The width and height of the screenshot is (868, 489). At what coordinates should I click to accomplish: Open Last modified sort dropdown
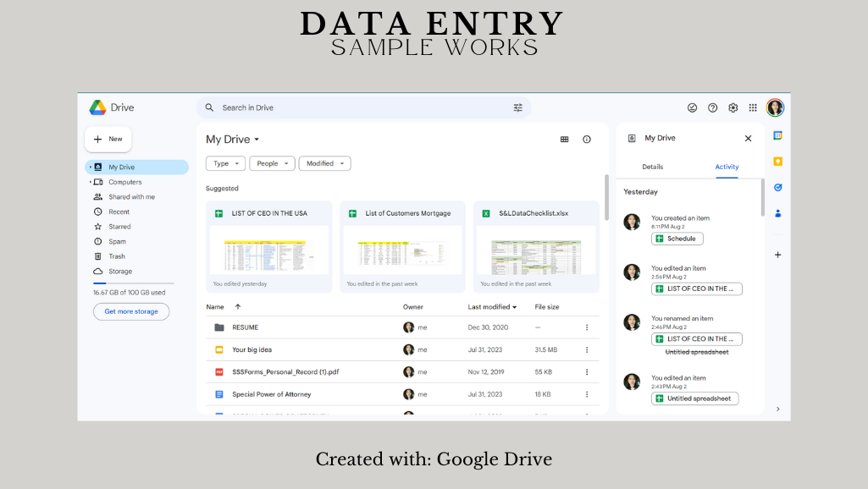pos(492,307)
